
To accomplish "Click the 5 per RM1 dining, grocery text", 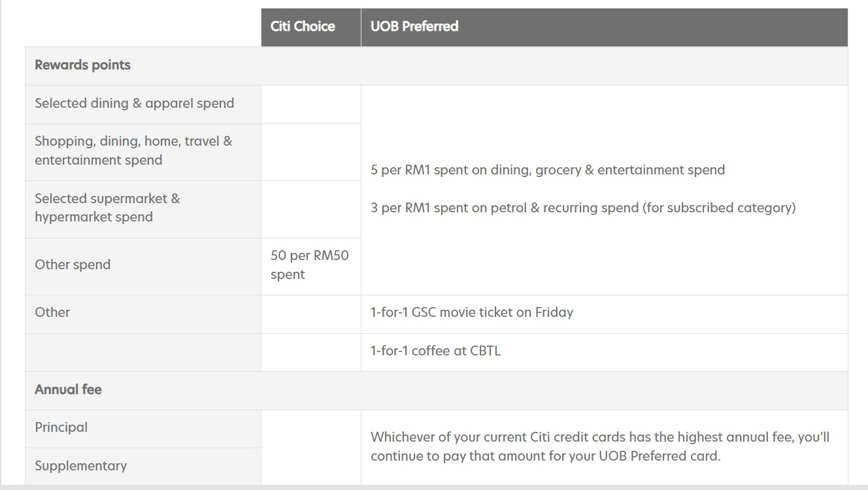I will tap(548, 170).
